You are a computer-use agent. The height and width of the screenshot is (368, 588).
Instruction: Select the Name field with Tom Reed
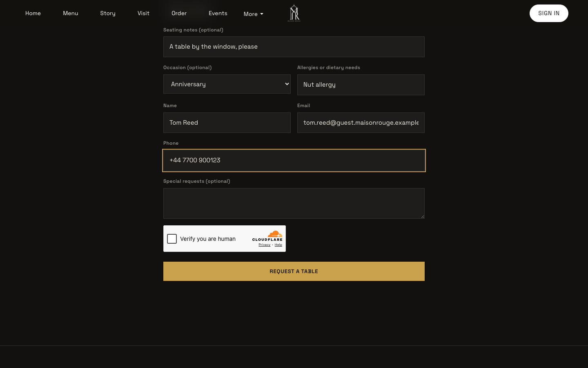pyautogui.click(x=227, y=123)
